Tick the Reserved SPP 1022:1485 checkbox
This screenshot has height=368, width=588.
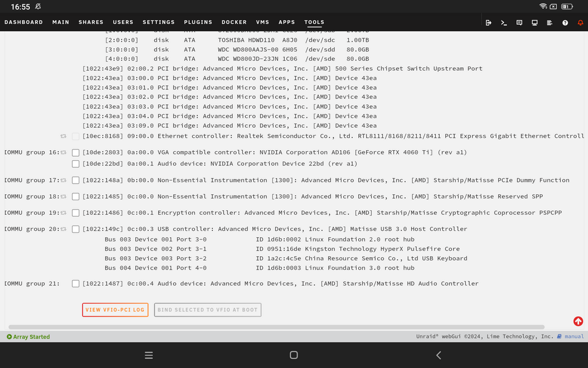(x=75, y=197)
